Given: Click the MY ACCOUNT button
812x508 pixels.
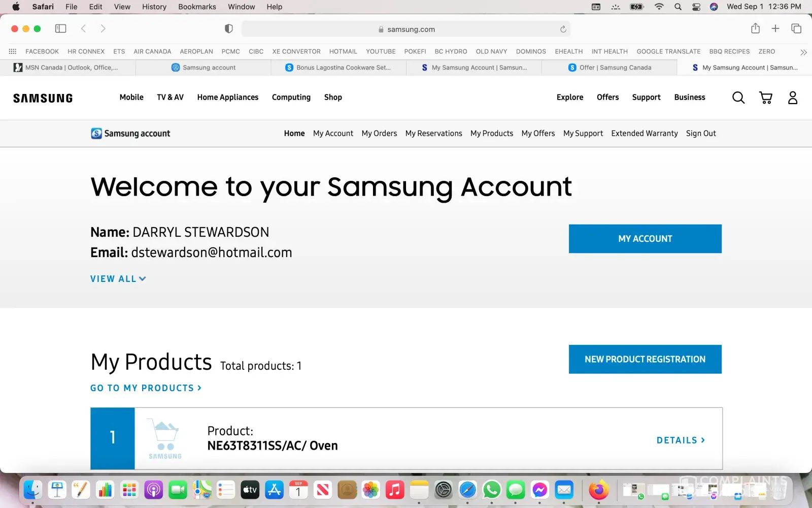Looking at the screenshot, I should tap(645, 239).
